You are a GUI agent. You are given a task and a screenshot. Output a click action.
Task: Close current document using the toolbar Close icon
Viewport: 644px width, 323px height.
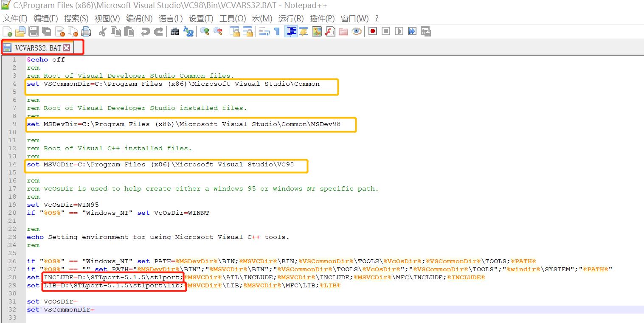[x=60, y=31]
